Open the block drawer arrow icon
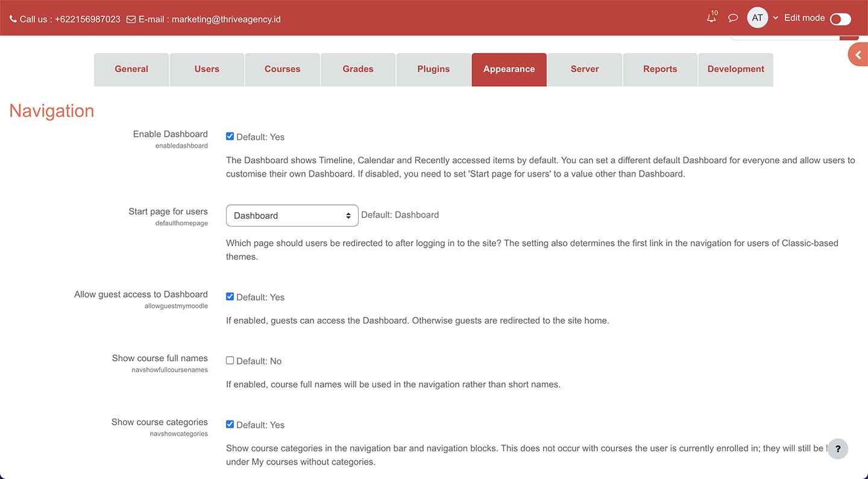The height and width of the screenshot is (479, 868). pos(858,55)
